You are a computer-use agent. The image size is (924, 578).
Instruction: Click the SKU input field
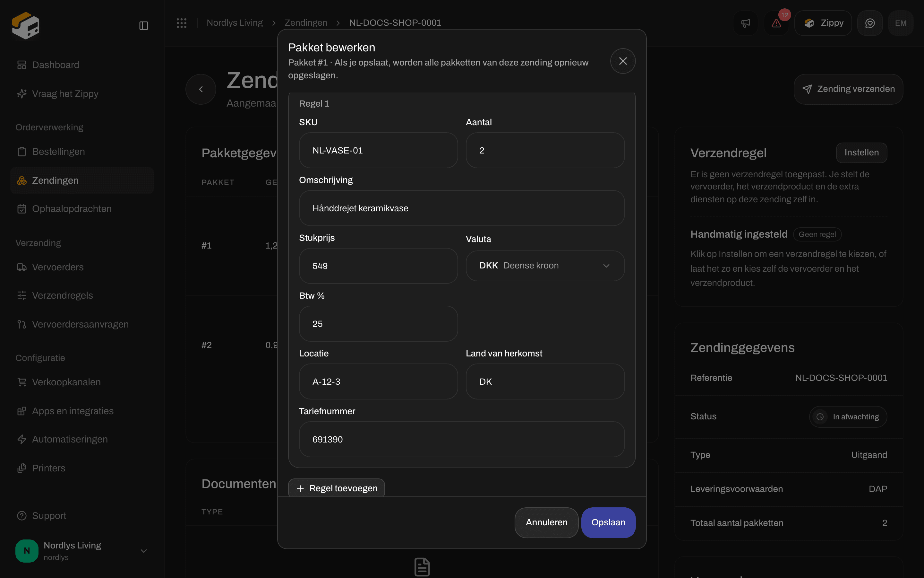tap(378, 150)
